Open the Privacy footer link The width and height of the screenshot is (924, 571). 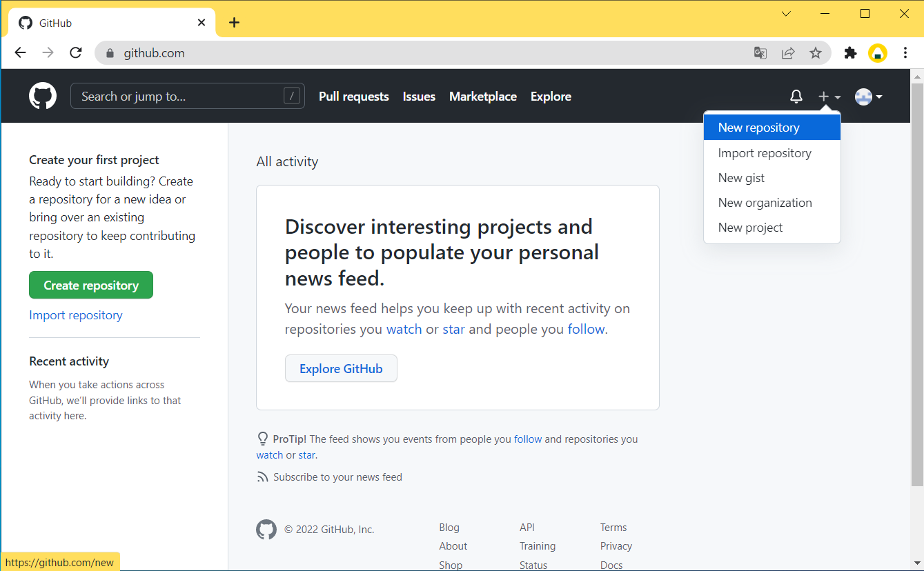[616, 546]
